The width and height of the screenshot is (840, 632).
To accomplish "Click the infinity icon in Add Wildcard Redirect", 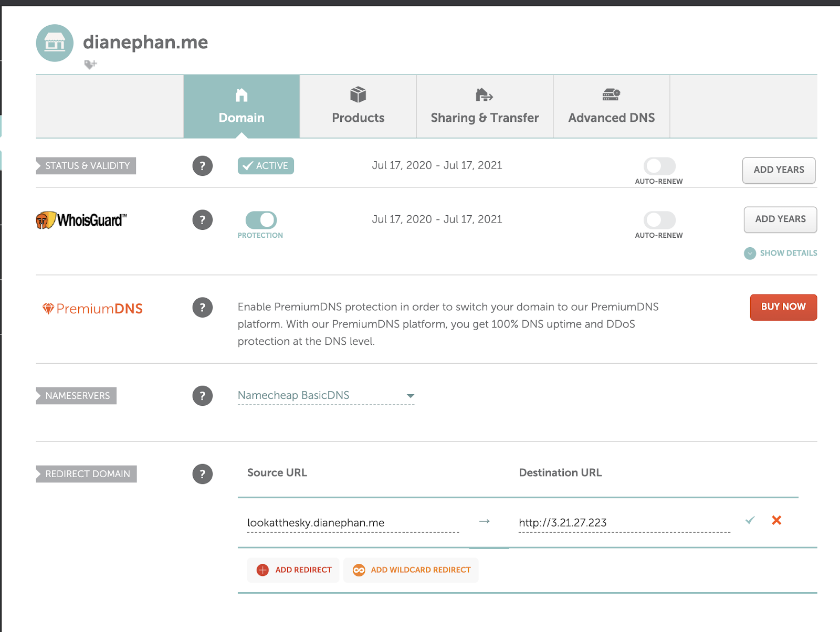I will (359, 570).
